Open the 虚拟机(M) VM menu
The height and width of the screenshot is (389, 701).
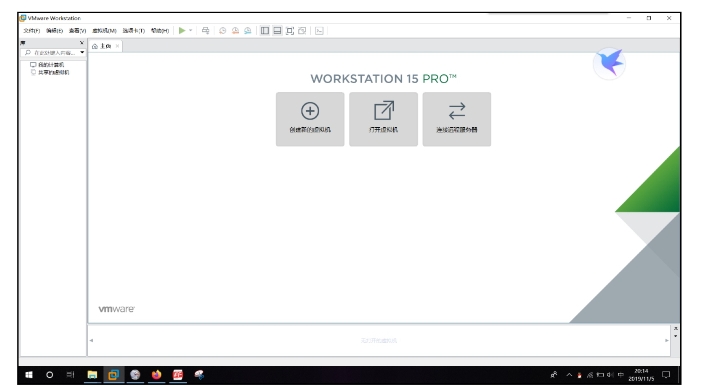coord(104,30)
